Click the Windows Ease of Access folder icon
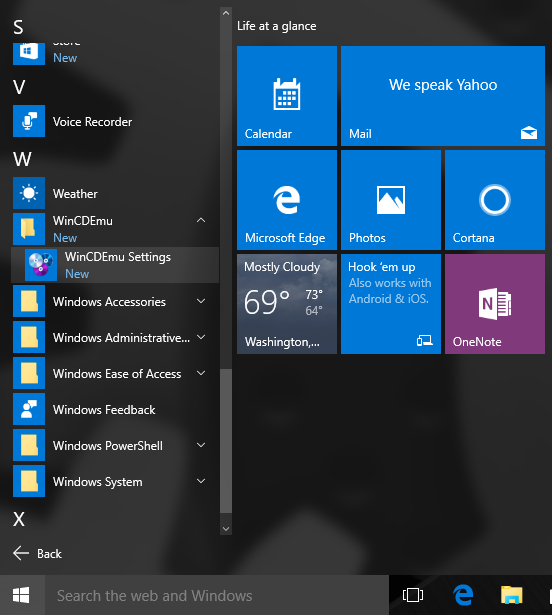This screenshot has height=615, width=552. click(x=29, y=373)
